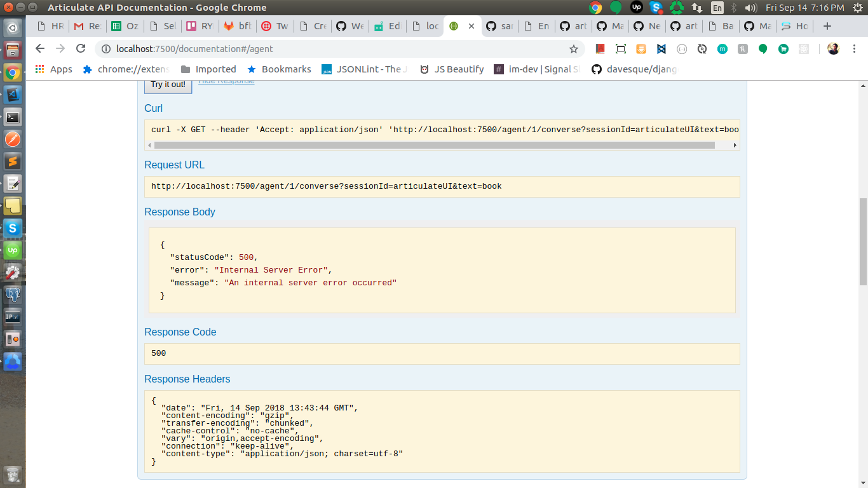Click the browser forward arrow

[x=60, y=49]
